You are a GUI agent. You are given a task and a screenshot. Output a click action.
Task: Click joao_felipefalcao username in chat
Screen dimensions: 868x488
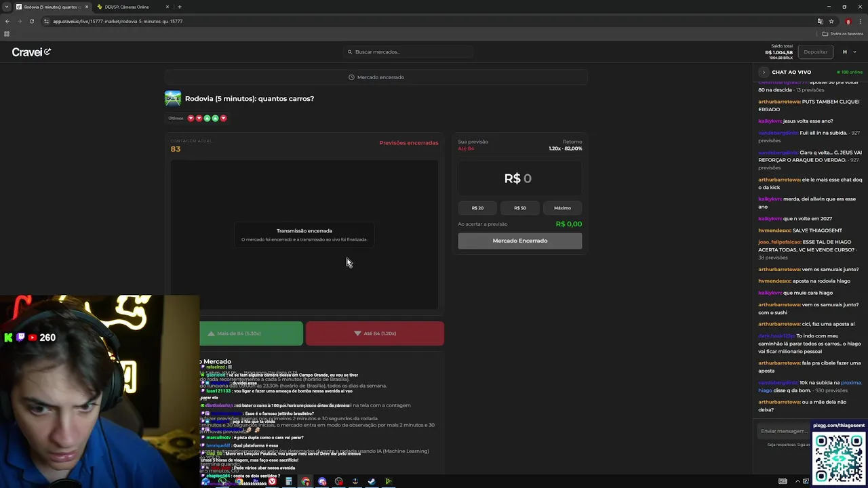point(779,242)
